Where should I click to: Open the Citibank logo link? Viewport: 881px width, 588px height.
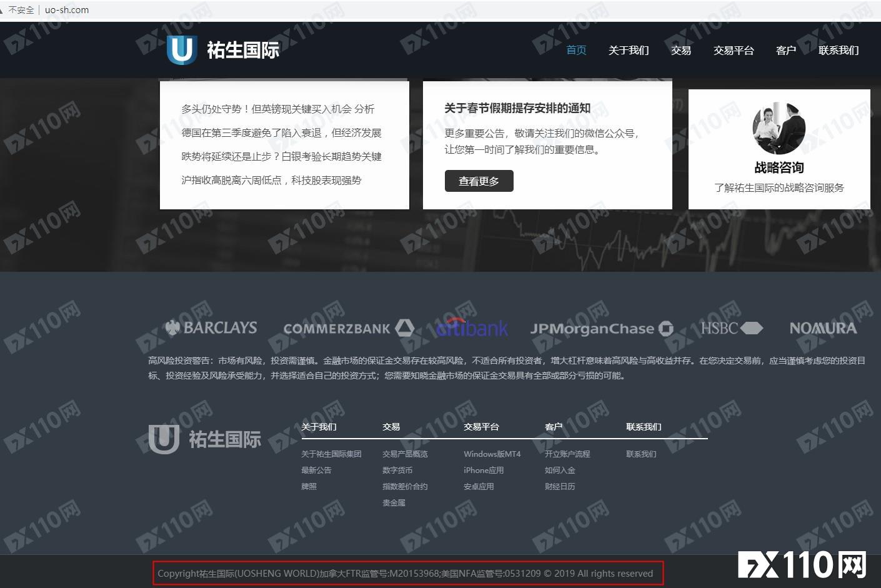[x=472, y=327]
